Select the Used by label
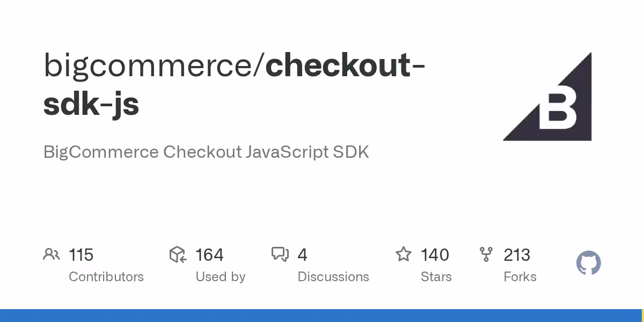 point(220,277)
